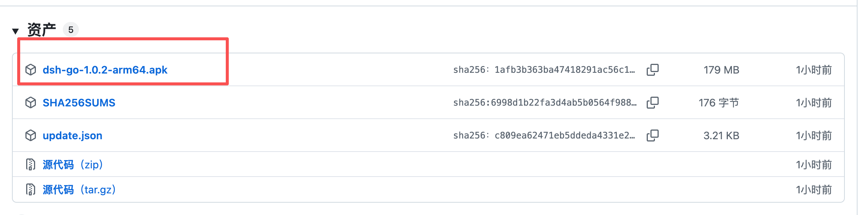Download 源代码 (zip) source archive

(73, 165)
